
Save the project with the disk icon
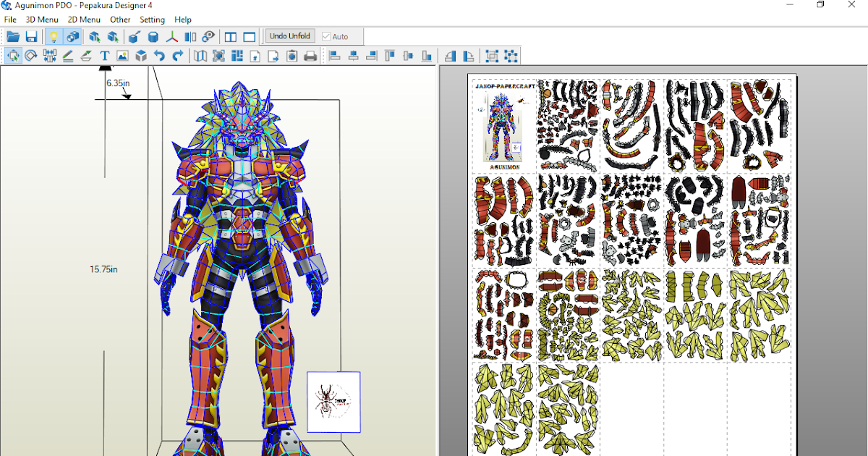(x=31, y=36)
